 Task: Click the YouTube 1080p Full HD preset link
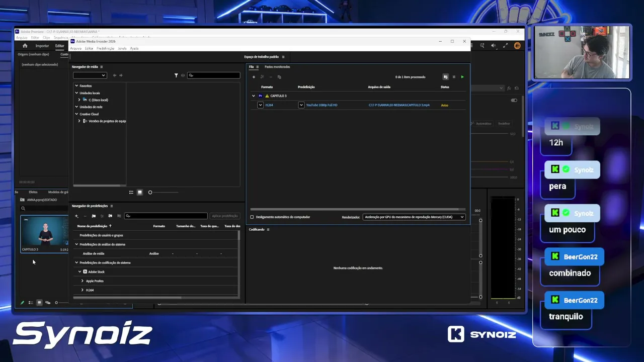coord(322,105)
